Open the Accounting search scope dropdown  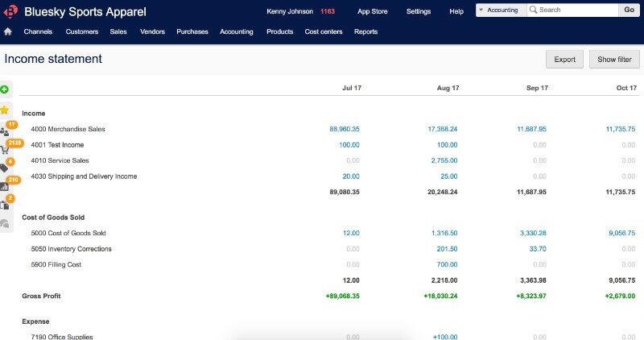coord(501,10)
